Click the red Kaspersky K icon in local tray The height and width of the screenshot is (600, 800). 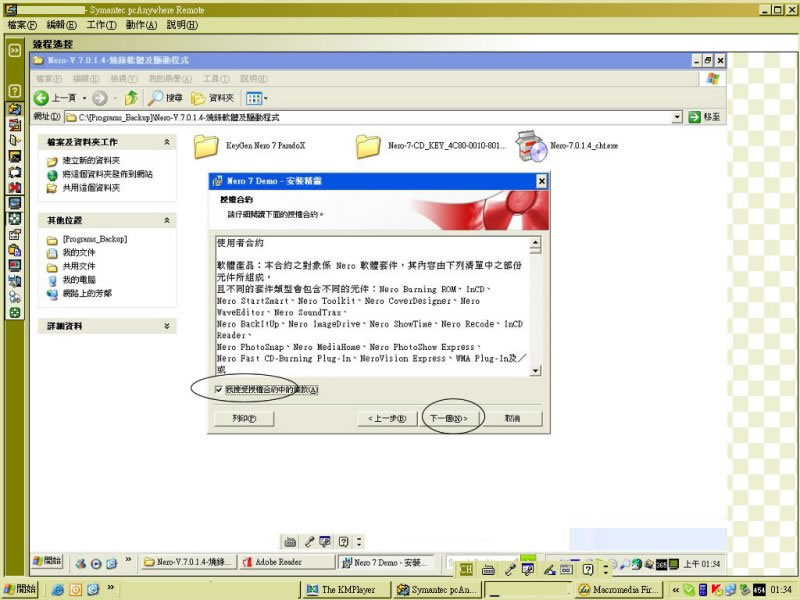pos(717,590)
